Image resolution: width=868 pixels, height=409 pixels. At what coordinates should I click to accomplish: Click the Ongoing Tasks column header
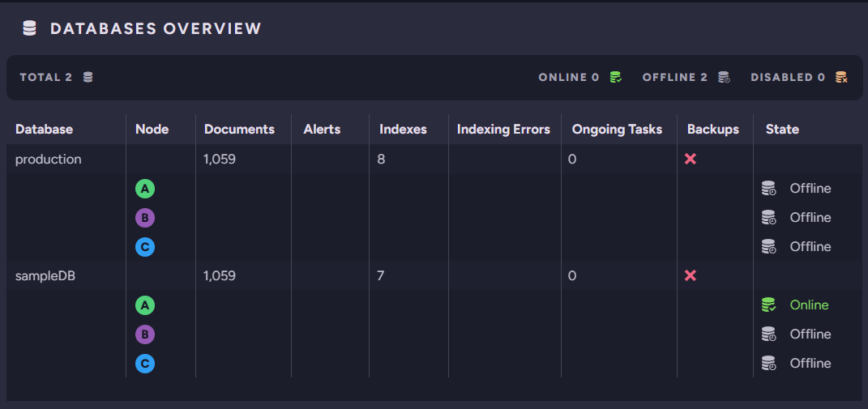click(x=618, y=130)
